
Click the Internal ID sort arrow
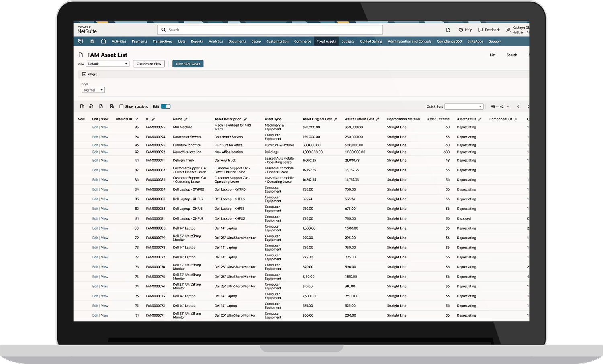coord(137,119)
